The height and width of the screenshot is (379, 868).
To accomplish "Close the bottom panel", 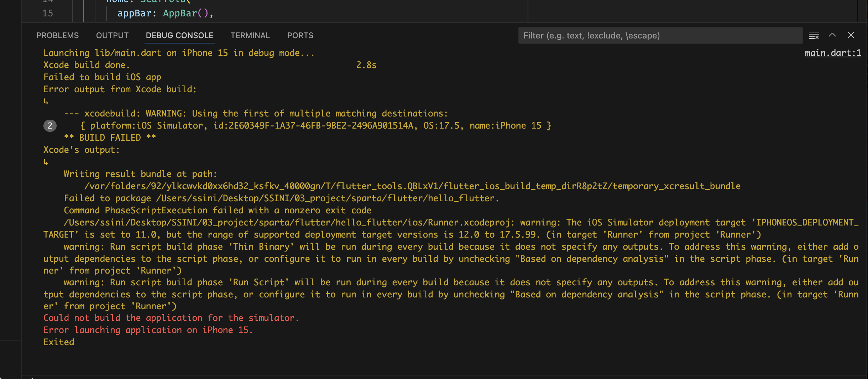I will coord(851,35).
